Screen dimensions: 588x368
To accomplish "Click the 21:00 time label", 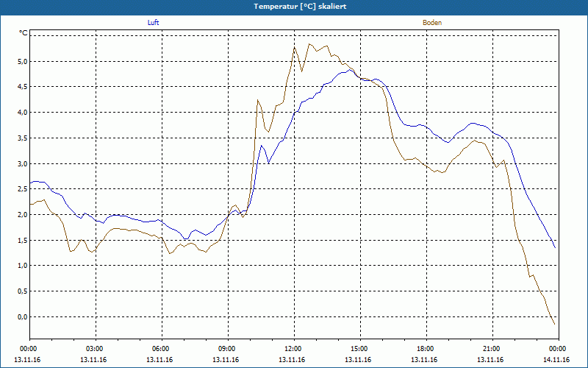I will point(492,349).
